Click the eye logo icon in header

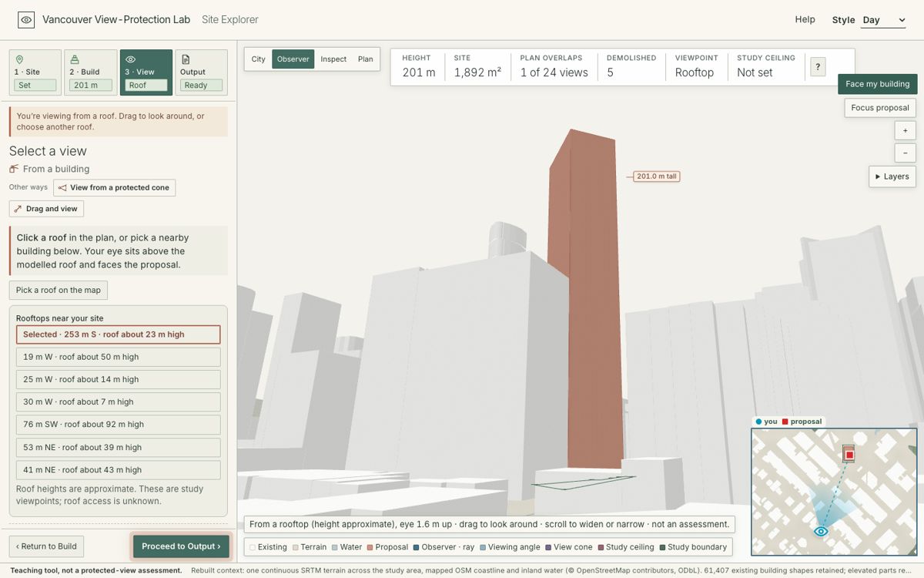click(26, 20)
